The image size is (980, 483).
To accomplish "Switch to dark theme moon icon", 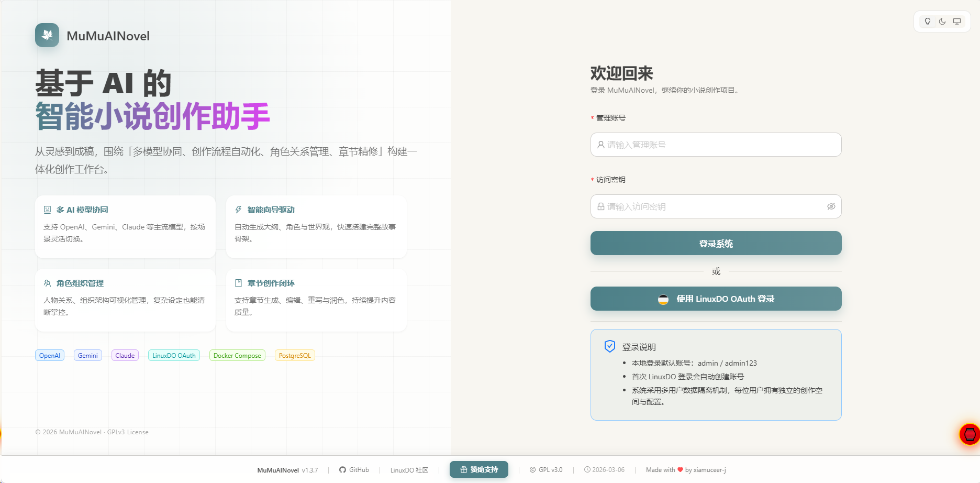I will (x=942, y=21).
